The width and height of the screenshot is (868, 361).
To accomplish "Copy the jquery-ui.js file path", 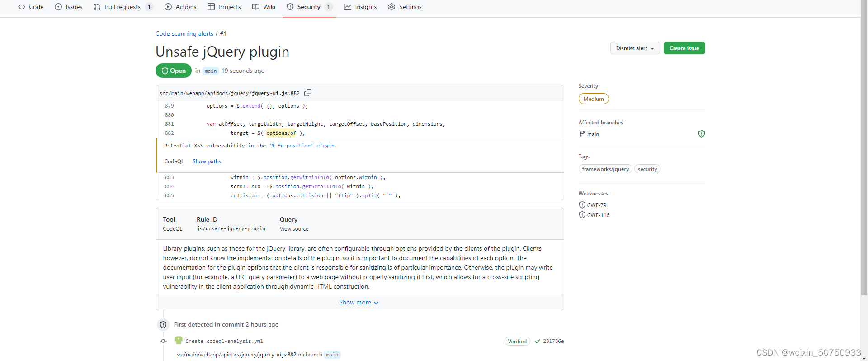I will (x=308, y=93).
